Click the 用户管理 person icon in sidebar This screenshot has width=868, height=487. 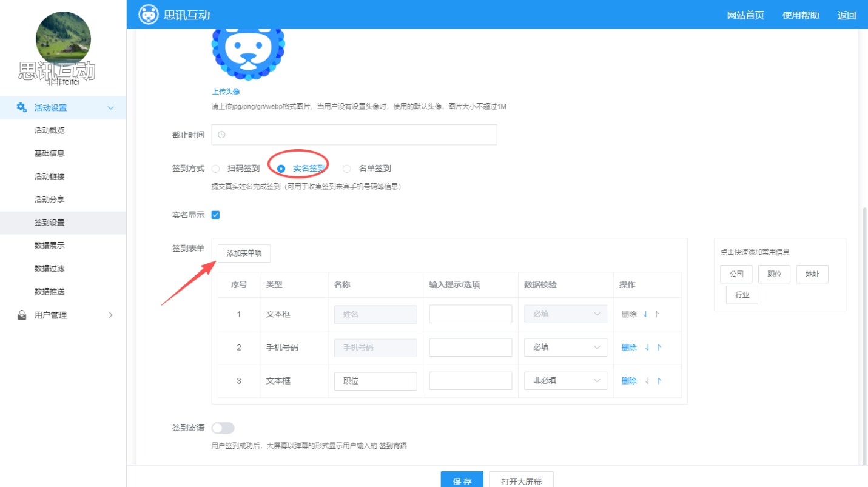22,315
